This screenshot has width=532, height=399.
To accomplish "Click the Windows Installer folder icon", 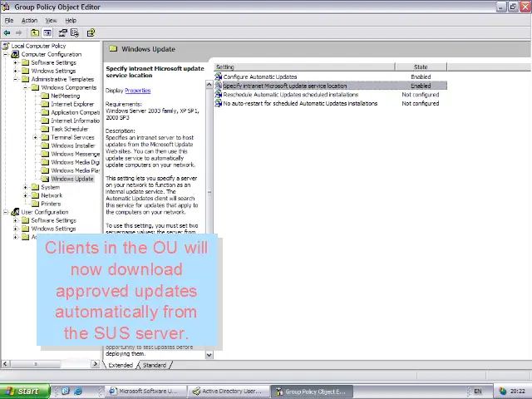I will (45, 145).
